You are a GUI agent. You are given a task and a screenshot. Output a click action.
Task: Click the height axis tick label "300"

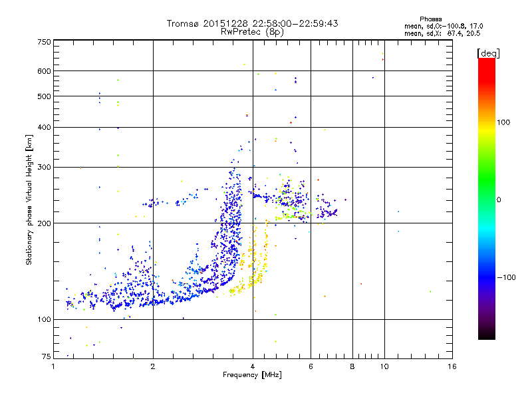(x=44, y=168)
